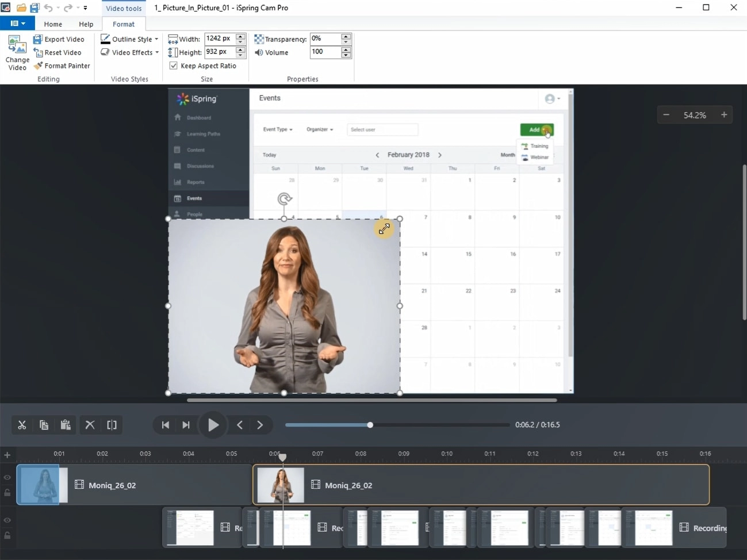Open the blue file menu dropdown
The image size is (747, 560).
(17, 24)
